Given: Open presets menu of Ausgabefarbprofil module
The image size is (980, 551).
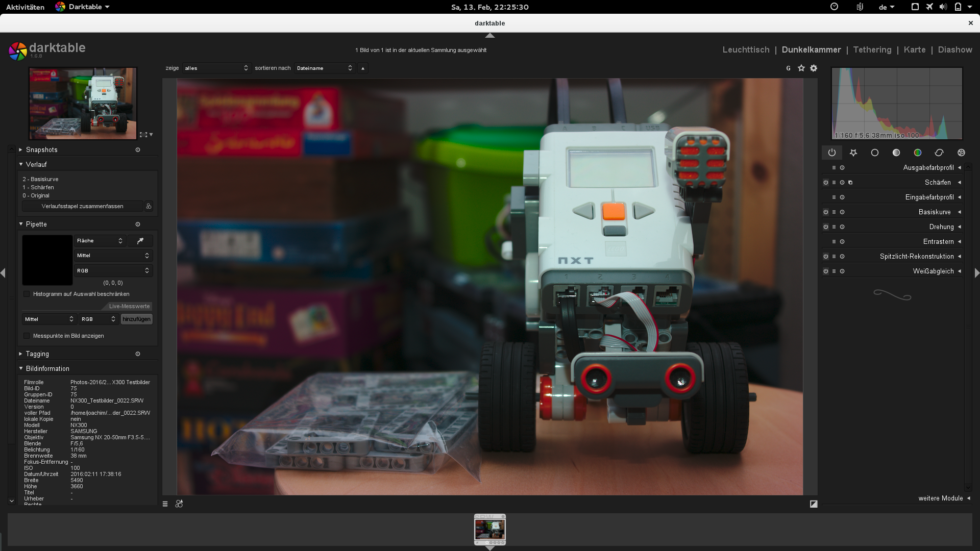Looking at the screenshot, I should coord(834,168).
